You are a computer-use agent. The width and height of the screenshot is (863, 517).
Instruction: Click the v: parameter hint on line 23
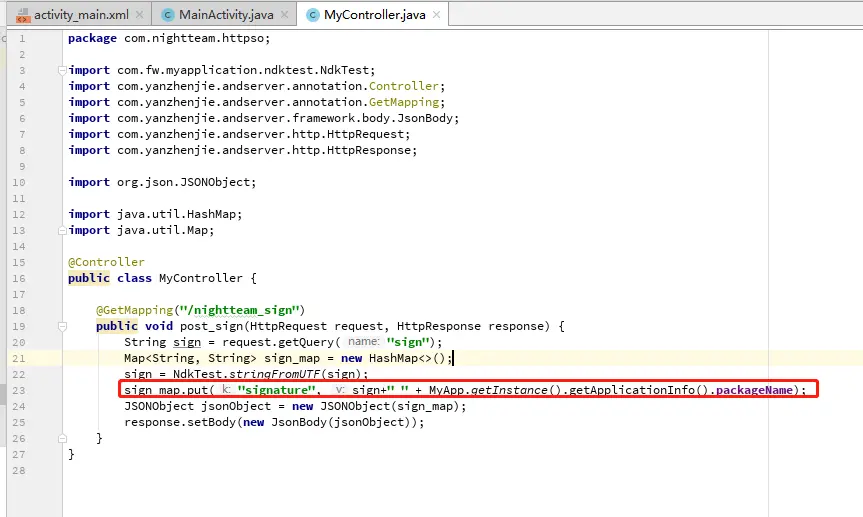pos(340,390)
